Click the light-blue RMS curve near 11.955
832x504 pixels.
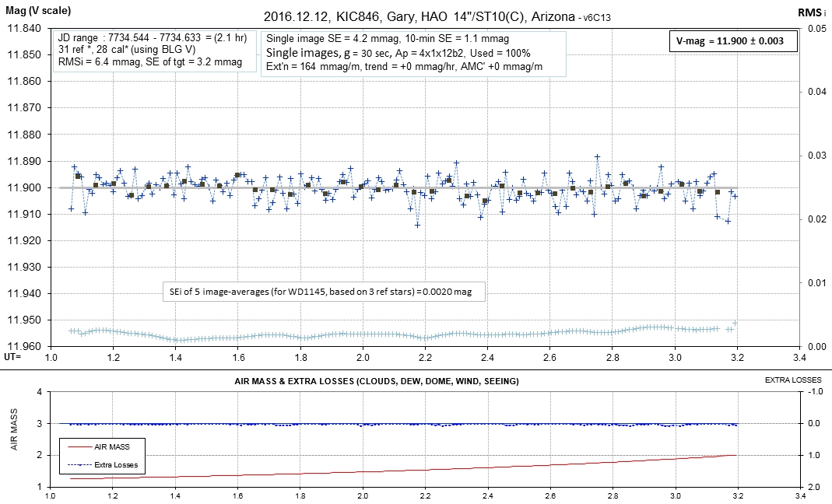389,335
